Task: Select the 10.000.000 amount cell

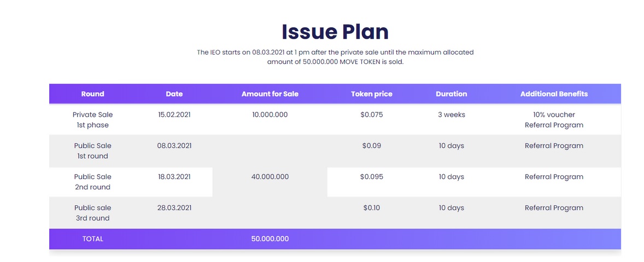Action: coord(270,115)
